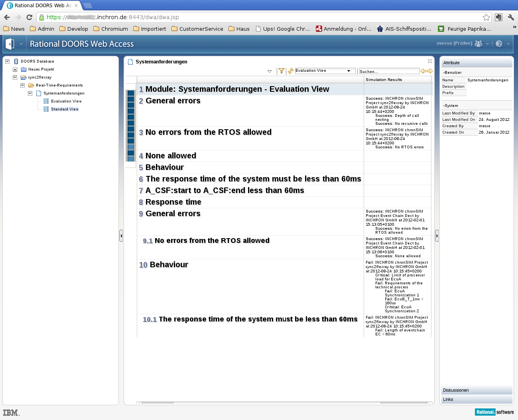Image resolution: width=518 pixels, height=420 pixels.
Task: Click Standard View grid icon in tree
Action: (46, 109)
